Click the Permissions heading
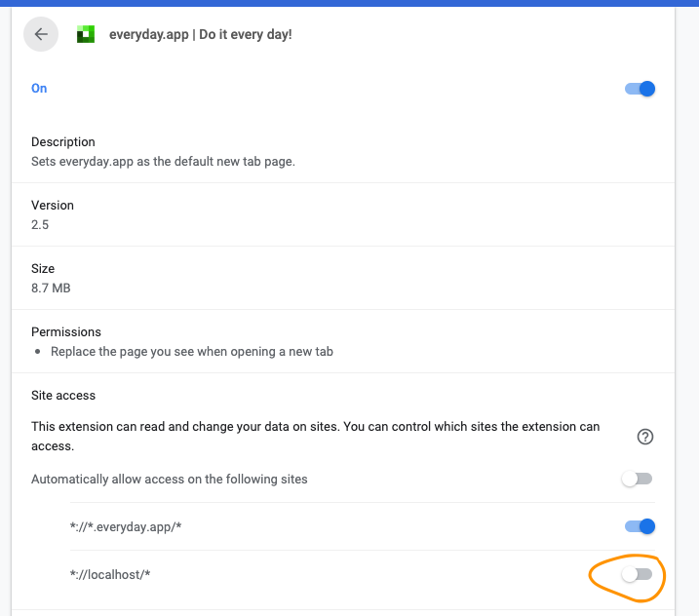 [66, 332]
